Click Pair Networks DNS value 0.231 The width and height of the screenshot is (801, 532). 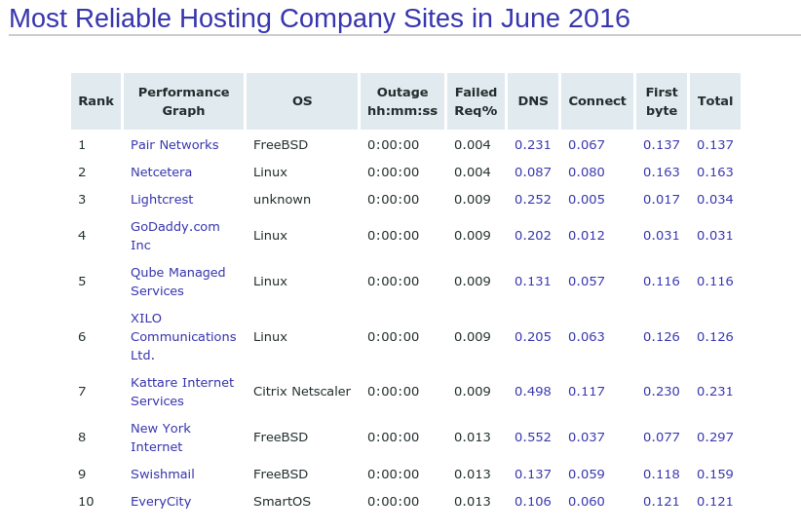coord(532,145)
